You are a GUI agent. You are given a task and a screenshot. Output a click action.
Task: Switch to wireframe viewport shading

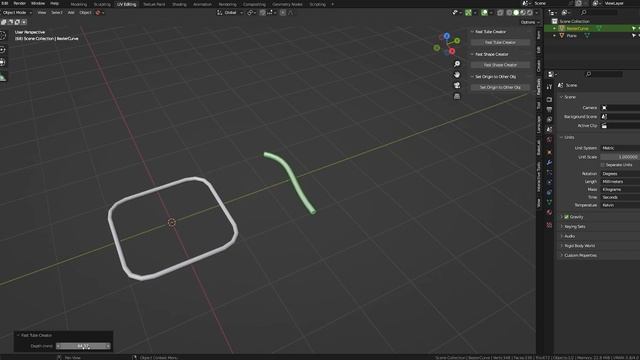coord(509,13)
